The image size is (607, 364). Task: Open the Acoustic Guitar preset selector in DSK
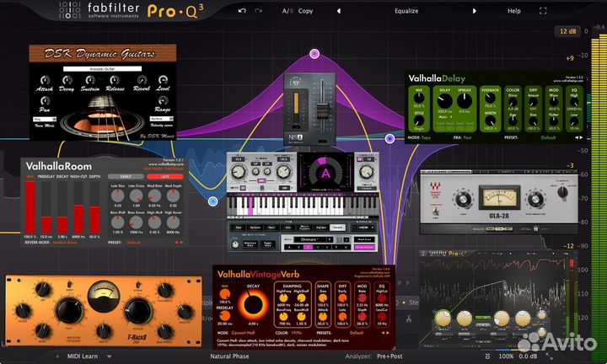click(103, 69)
